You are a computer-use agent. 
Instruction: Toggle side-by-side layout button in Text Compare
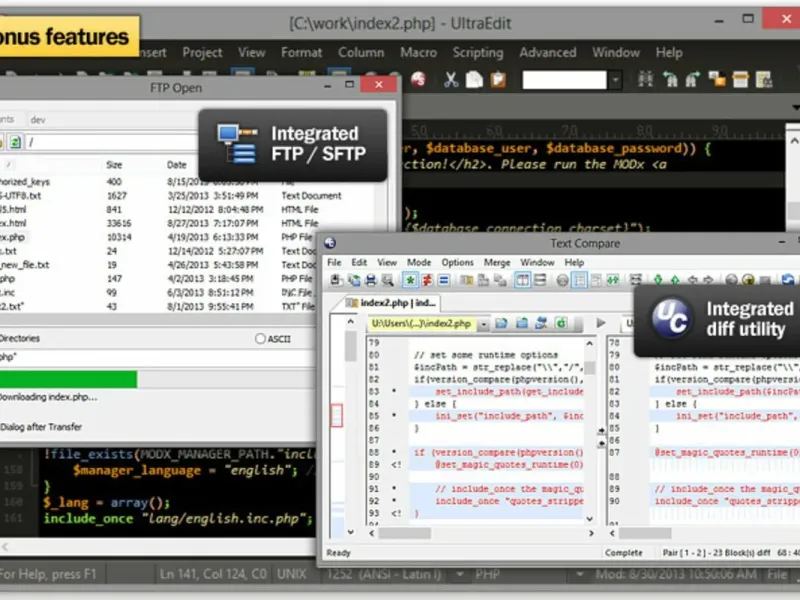(x=523, y=281)
